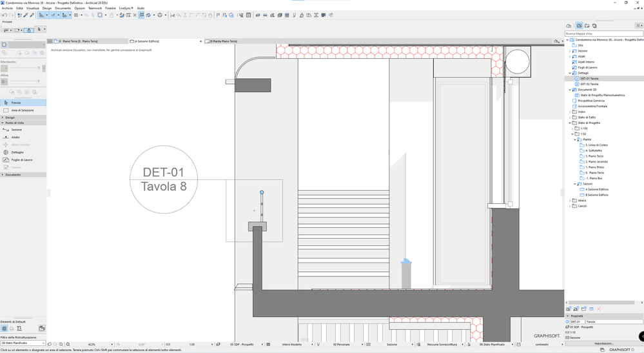Viewport: 644px width, 353px height.
Task: Toggle the grid snap toolbar button
Action: click(x=76, y=15)
